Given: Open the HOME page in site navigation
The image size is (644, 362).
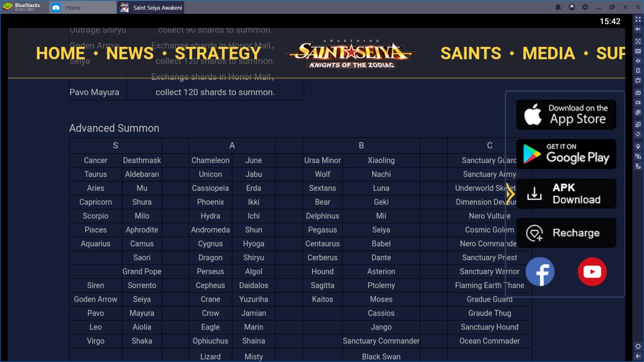Looking at the screenshot, I should (61, 53).
